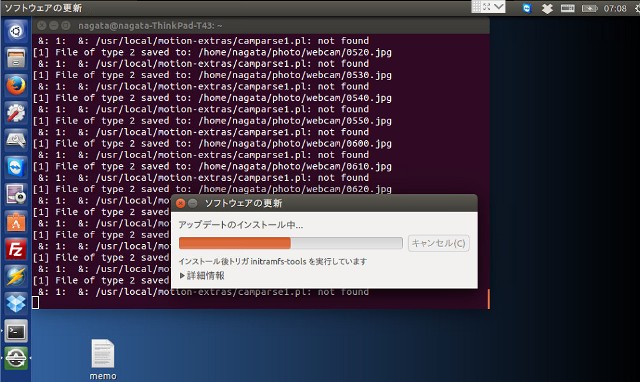This screenshot has width=640, height=382.
Task: Click the アップデートのインストール中 status text
Action: pos(241,225)
